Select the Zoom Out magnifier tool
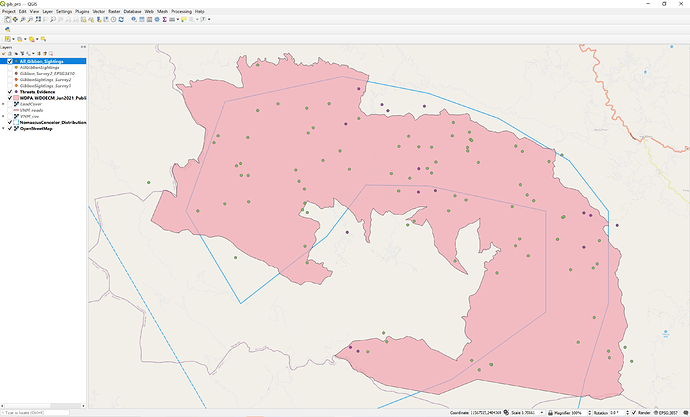The width and height of the screenshot is (690, 417). (30, 19)
